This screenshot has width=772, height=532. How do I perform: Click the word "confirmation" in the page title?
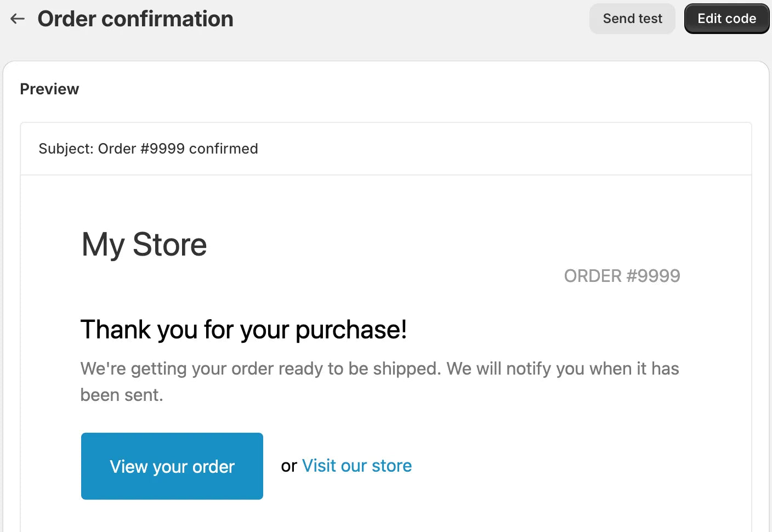167,19
